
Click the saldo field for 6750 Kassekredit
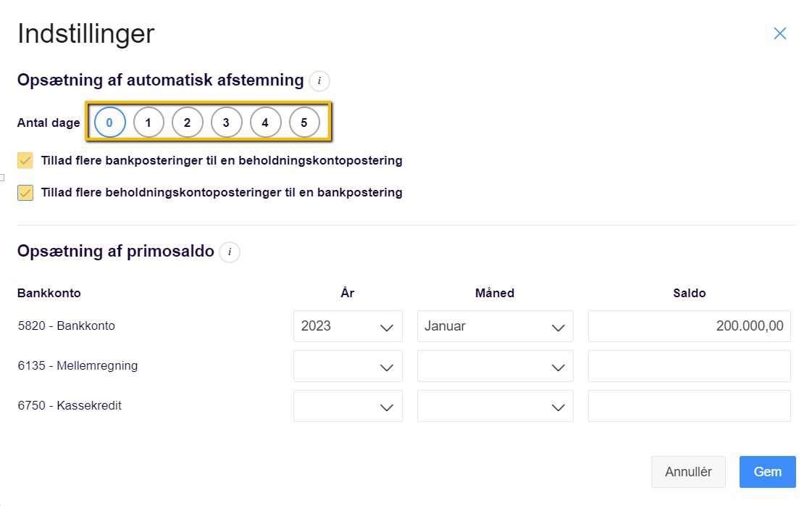point(689,406)
